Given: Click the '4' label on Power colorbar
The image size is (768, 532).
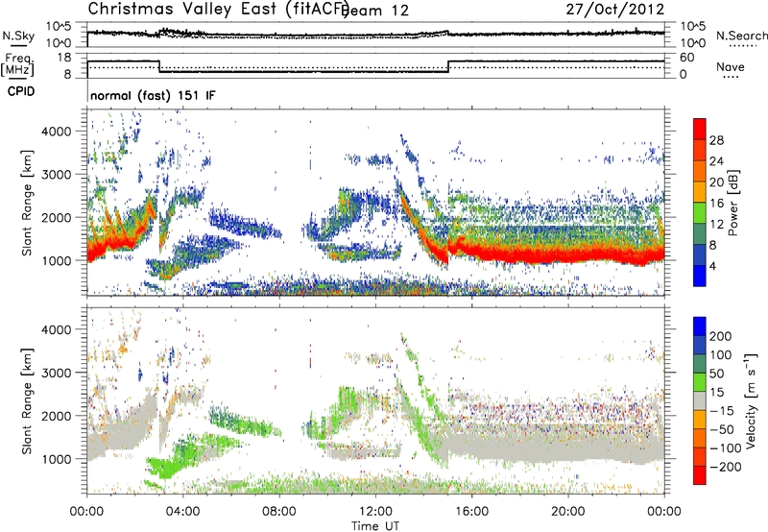Looking at the screenshot, I should click(x=712, y=266).
